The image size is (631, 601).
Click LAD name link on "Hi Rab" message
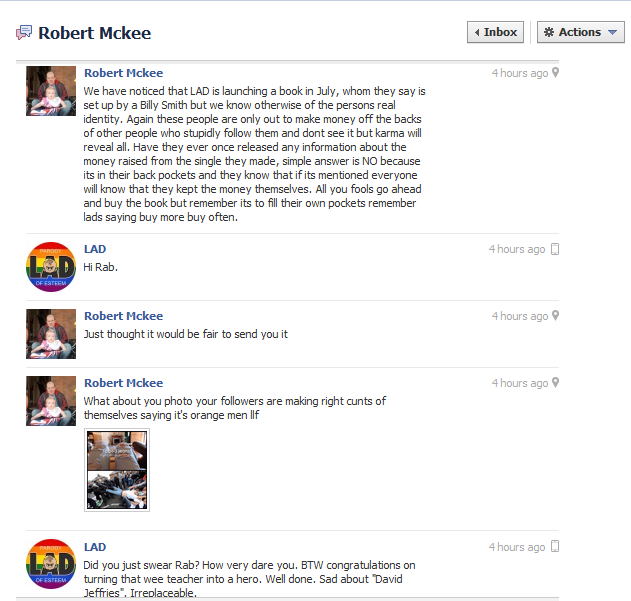[x=95, y=249]
